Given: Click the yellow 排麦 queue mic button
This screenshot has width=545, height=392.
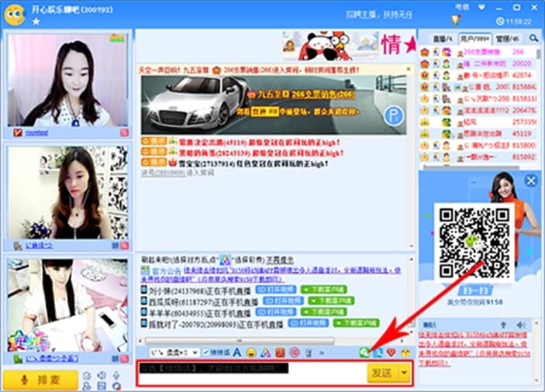Looking at the screenshot, I should click(40, 380).
